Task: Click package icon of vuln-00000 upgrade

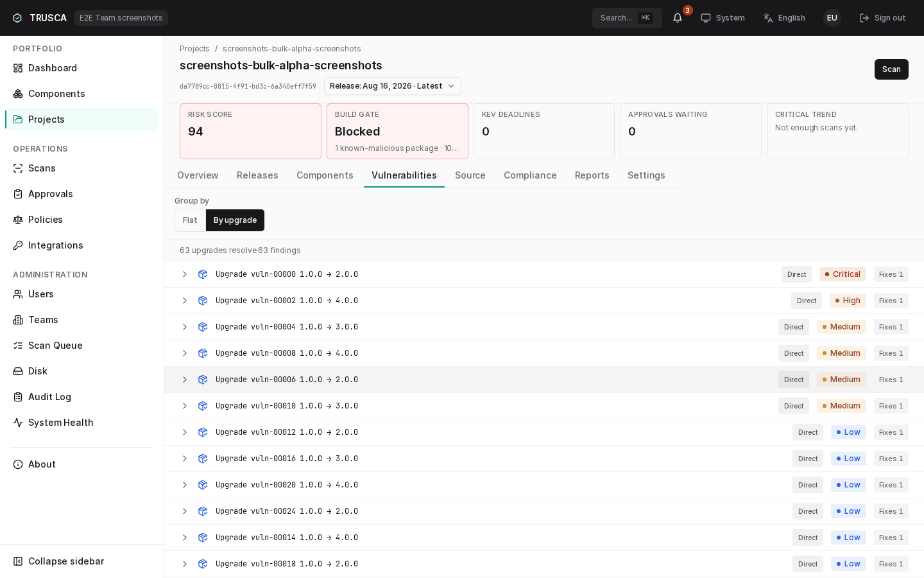Action: click(203, 274)
